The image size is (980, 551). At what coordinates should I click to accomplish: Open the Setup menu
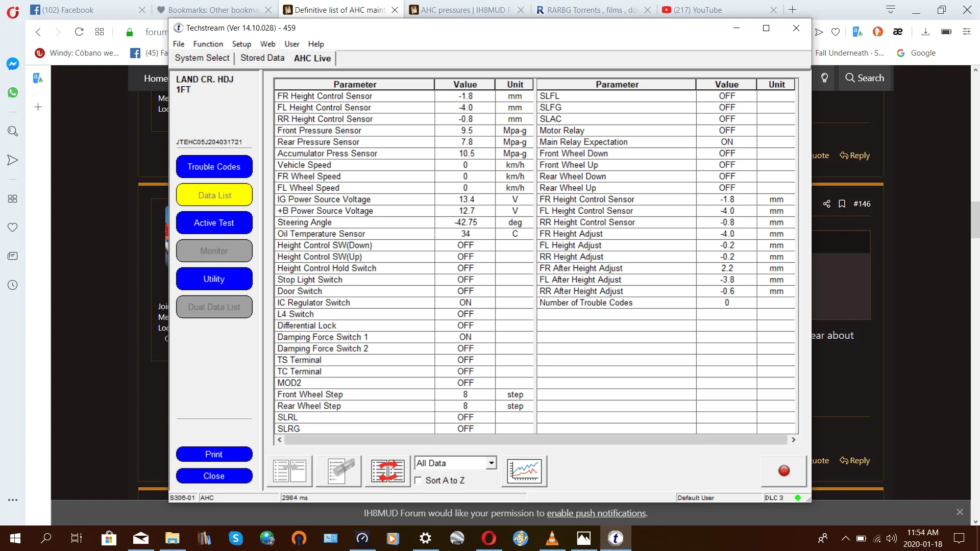click(x=241, y=44)
